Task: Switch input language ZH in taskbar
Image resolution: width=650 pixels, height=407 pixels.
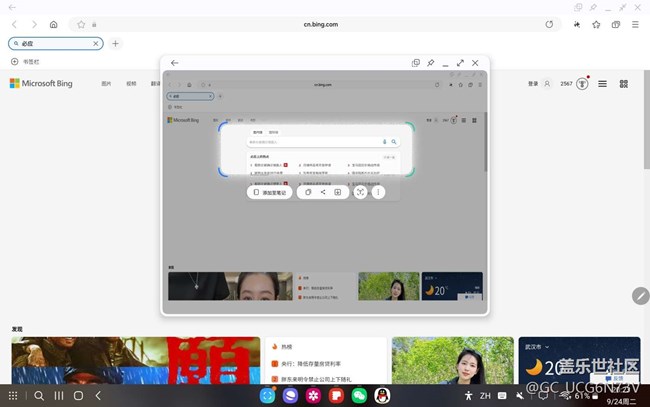Action: pos(485,396)
